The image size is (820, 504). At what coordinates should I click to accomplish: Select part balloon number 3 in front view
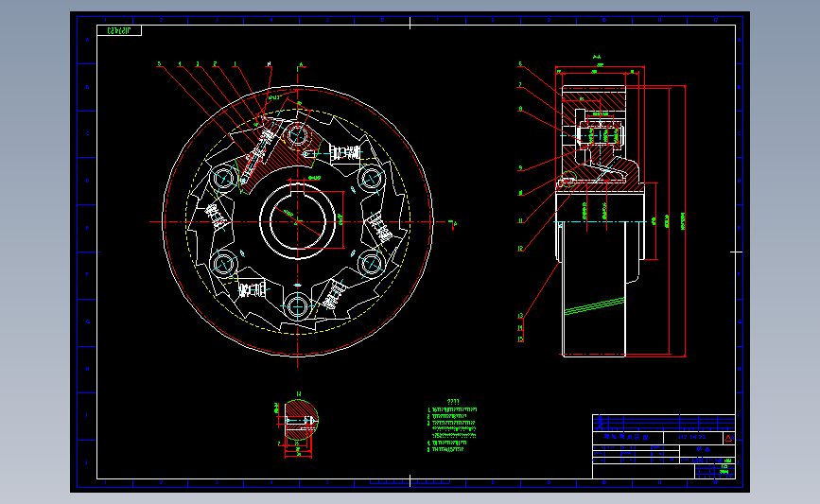point(198,64)
